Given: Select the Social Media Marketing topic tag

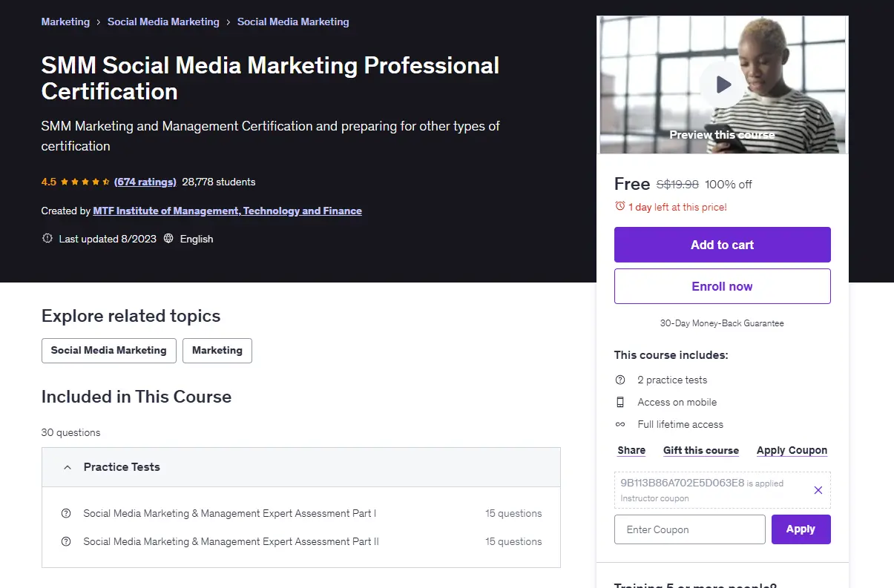Looking at the screenshot, I should 109,350.
